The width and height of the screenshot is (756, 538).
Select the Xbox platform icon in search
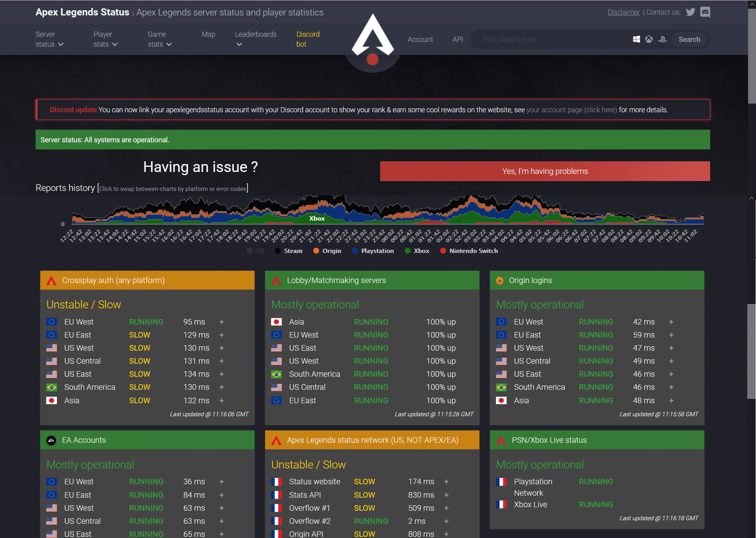[649, 39]
